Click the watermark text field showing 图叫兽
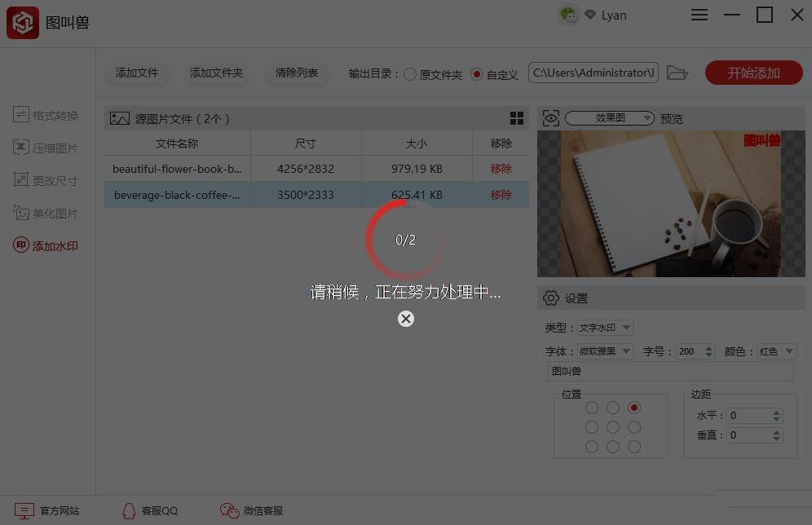Screen dimensions: 812x525 pos(670,371)
